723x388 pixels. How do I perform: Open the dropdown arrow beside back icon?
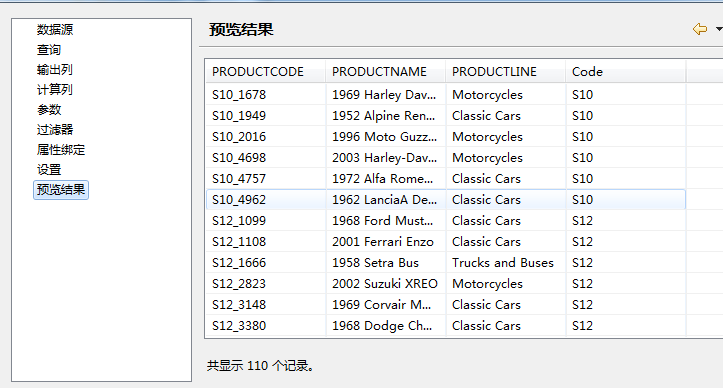[719, 29]
